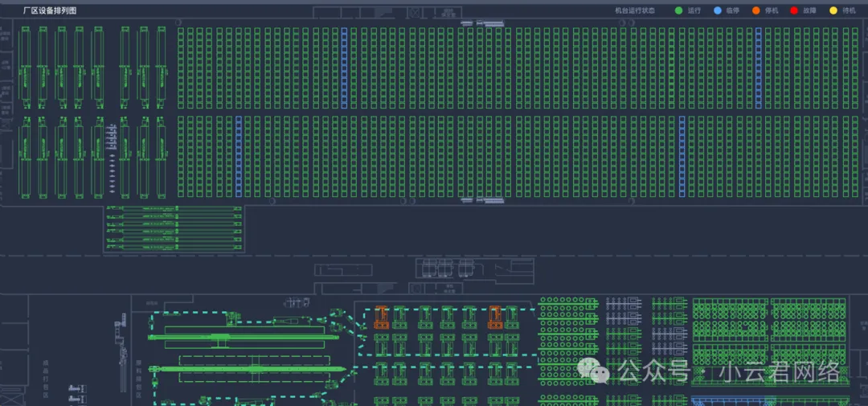The height and width of the screenshot is (406, 868).
Task: Click the red 故障 status legend dot
Action: (794, 10)
